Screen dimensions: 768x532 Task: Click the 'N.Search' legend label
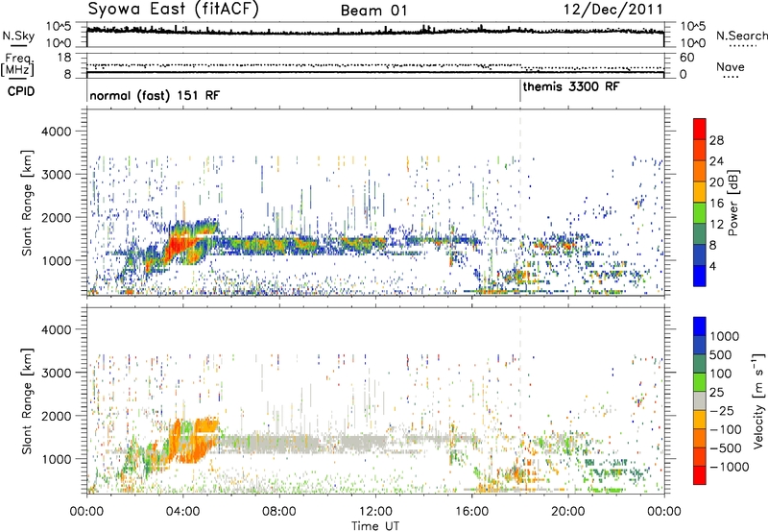pyautogui.click(x=741, y=36)
